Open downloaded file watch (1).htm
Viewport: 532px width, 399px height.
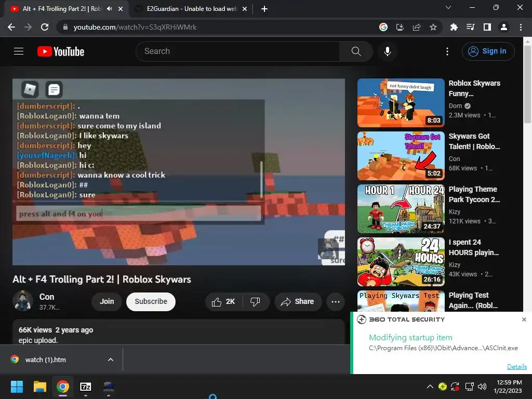[45, 360]
